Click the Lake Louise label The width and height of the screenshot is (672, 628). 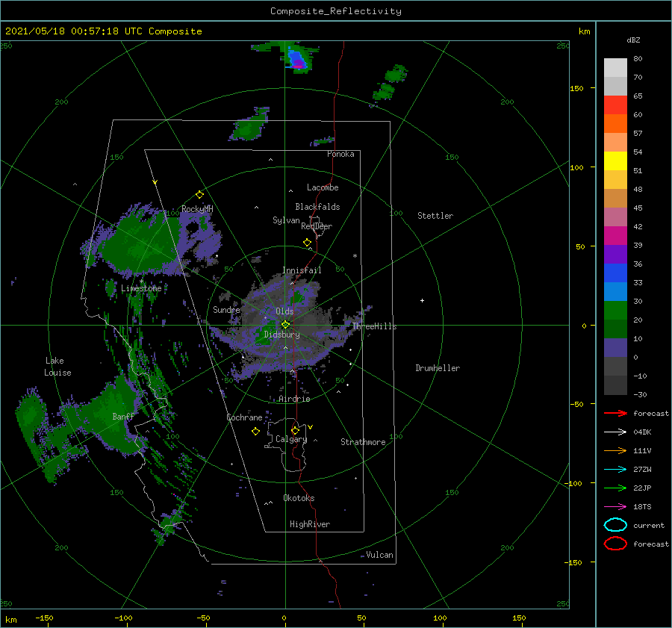point(57,367)
